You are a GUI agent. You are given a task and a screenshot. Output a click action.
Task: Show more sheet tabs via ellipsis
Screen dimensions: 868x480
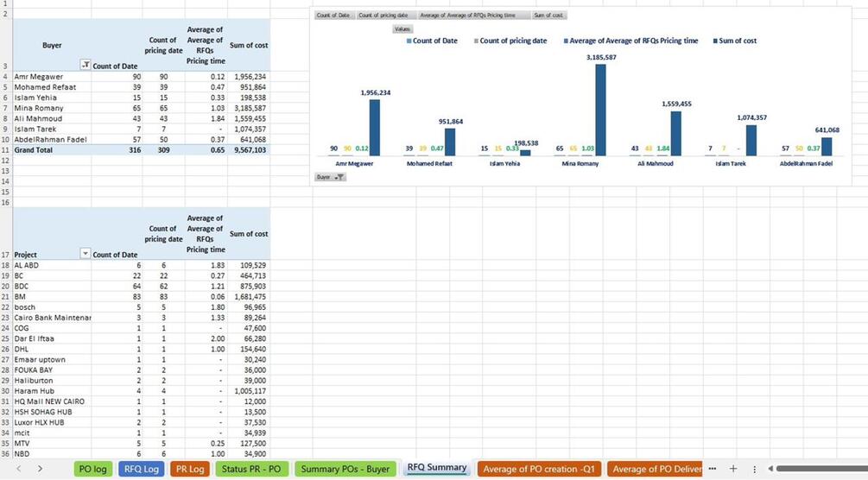point(713,469)
